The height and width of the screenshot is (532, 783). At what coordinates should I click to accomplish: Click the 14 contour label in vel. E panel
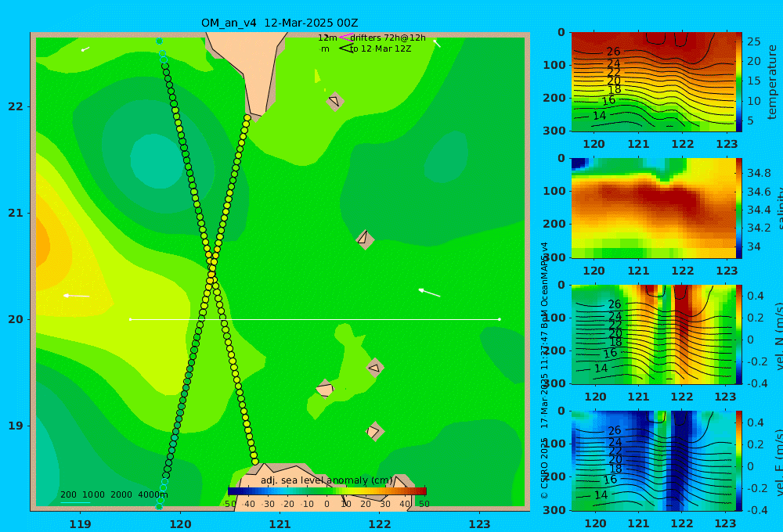tap(601, 494)
